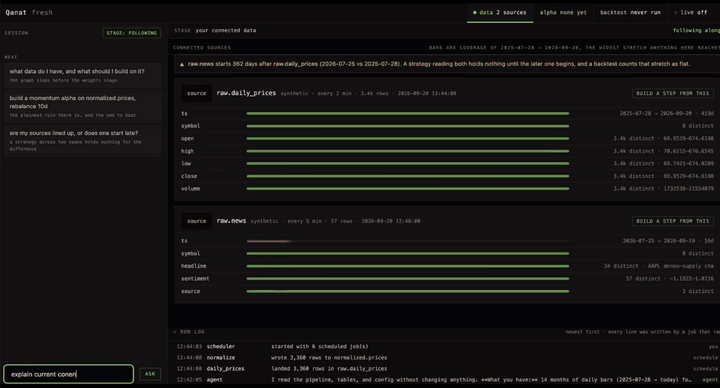This screenshot has width=720, height=388.
Task: Choose the momentum alpha on normalized.prices suggestion
Action: (x=83, y=106)
